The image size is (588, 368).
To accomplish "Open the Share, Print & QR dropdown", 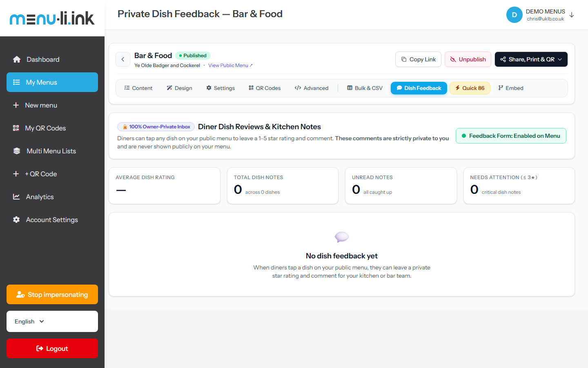I will tap(531, 59).
